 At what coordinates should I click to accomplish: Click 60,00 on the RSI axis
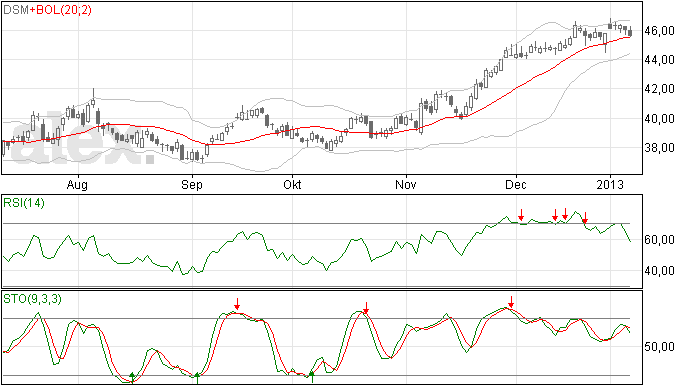(659, 240)
